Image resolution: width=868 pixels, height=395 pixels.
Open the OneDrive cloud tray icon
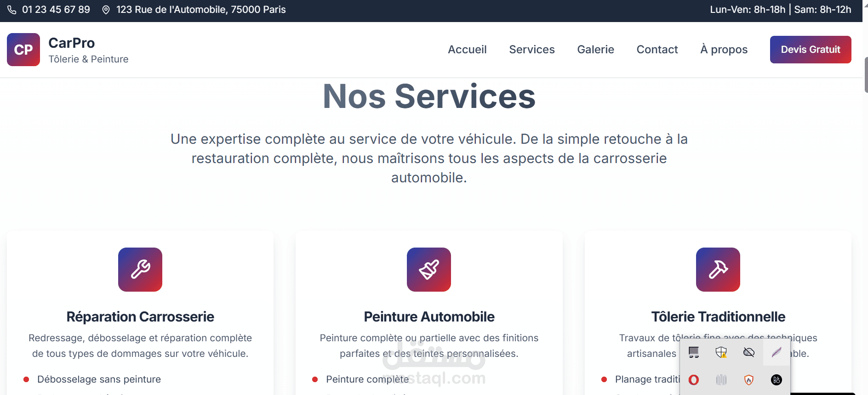pos(749,352)
